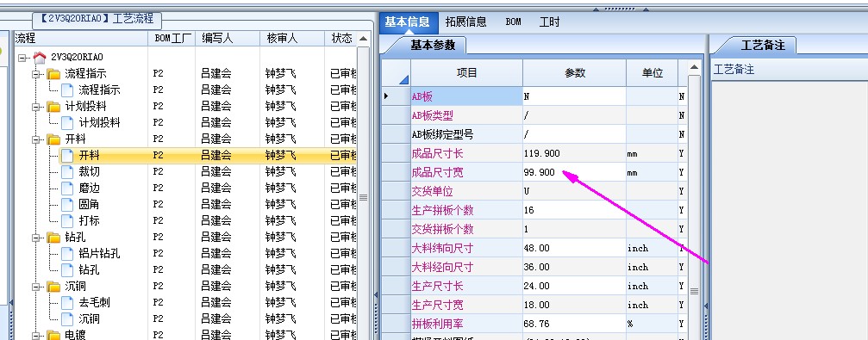The image size is (868, 340).
Task: Click the AB板绑定型号 item cell
Action: (x=466, y=134)
